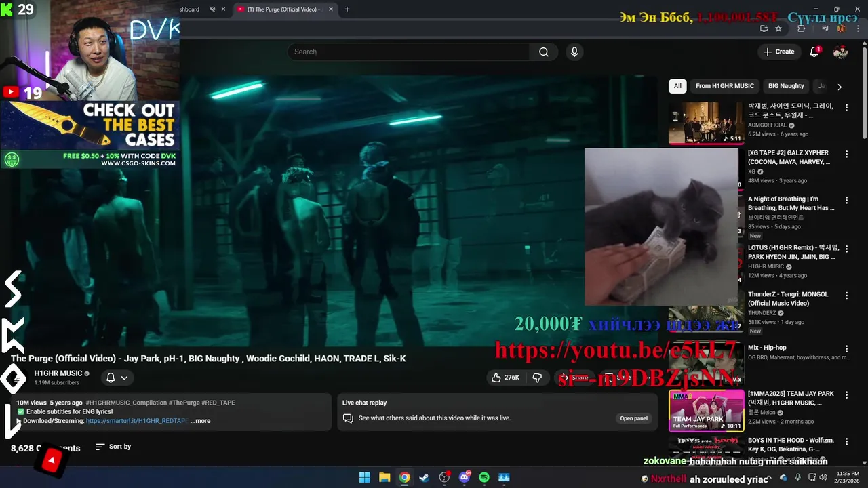Open YouTube notifications bell
Image resolution: width=868 pixels, height=488 pixels.
(x=815, y=52)
